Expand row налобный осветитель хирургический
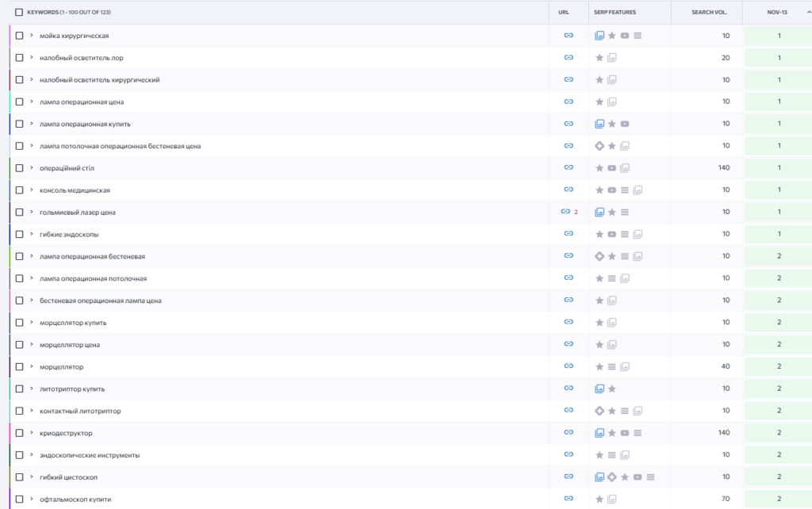 coord(32,79)
